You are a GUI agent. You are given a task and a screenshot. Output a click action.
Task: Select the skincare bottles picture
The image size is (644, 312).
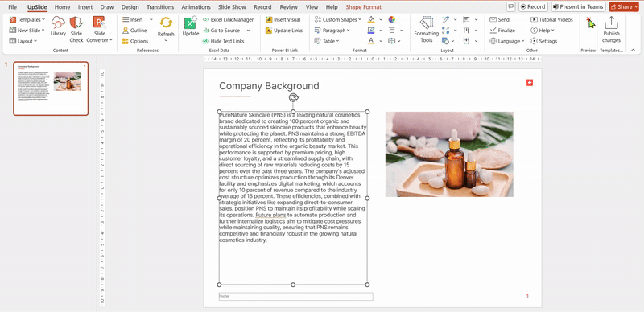click(449, 154)
